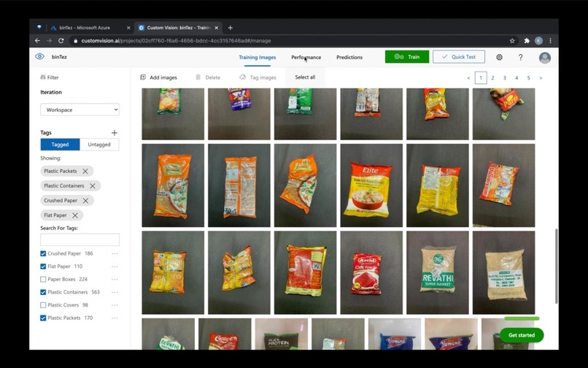
Task: Show Tagged images toggle
Action: click(x=60, y=145)
